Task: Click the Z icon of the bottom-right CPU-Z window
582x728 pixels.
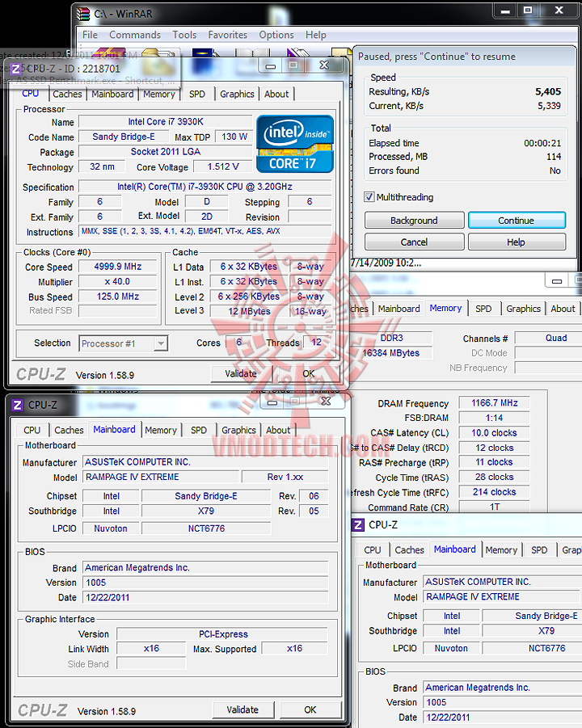Action: [x=357, y=524]
